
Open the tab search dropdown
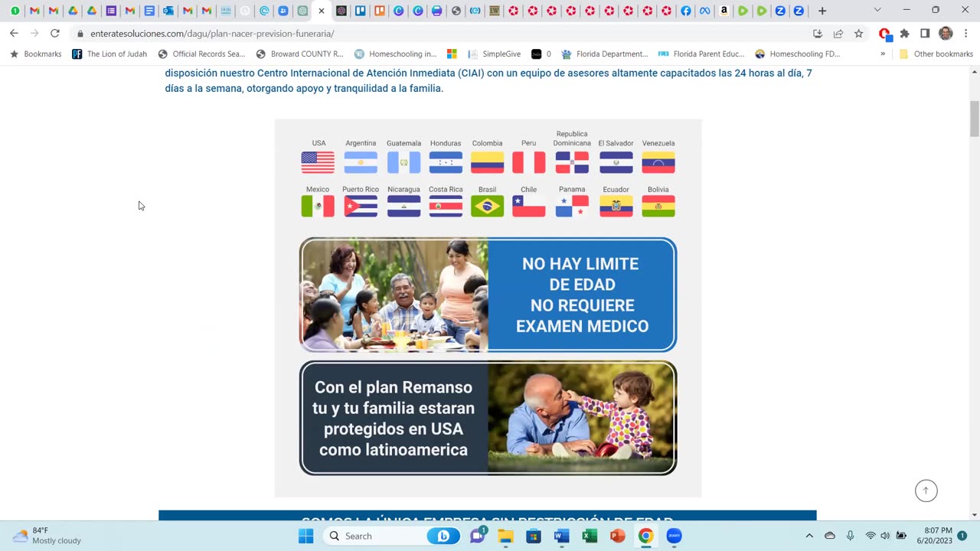pyautogui.click(x=877, y=10)
